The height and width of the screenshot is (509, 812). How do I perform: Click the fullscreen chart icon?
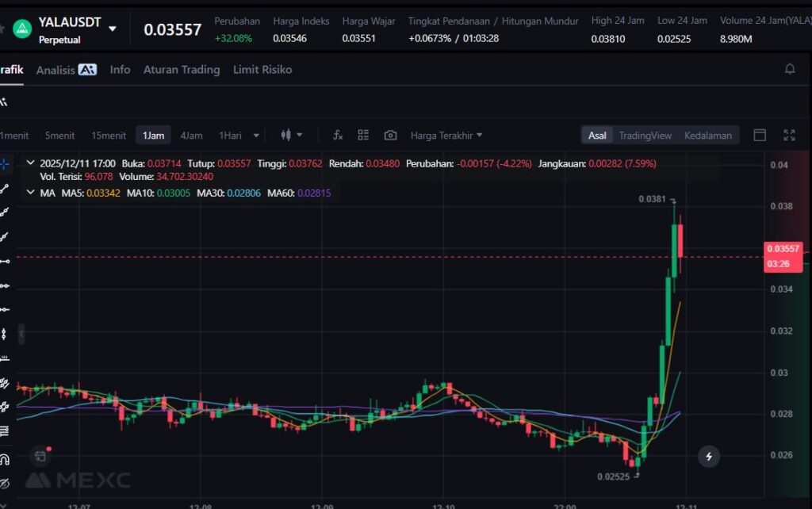(789, 136)
